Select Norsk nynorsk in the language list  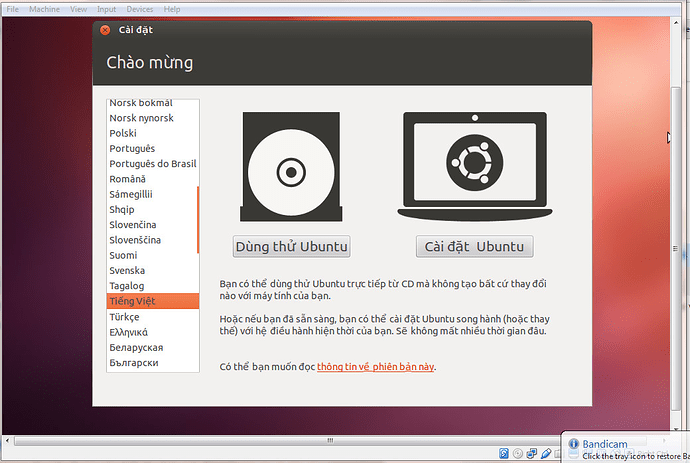152,118
